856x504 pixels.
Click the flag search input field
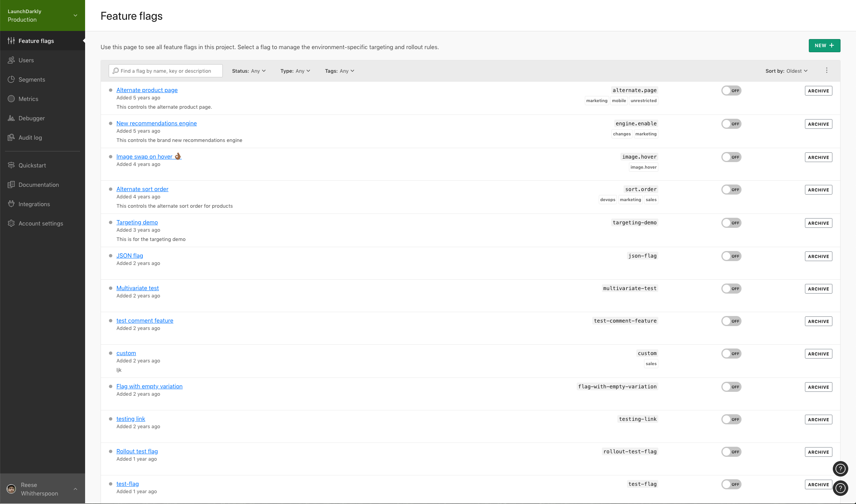(166, 71)
